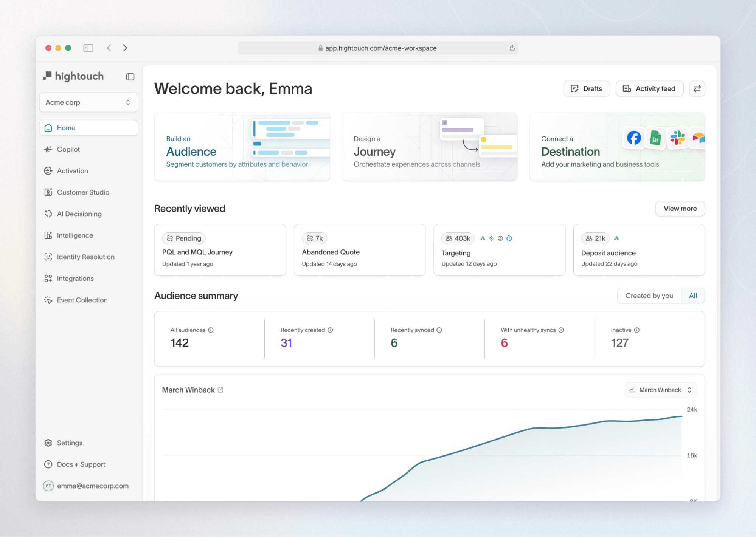Reload the page in the address bar
The width and height of the screenshot is (756, 537).
pyautogui.click(x=512, y=48)
